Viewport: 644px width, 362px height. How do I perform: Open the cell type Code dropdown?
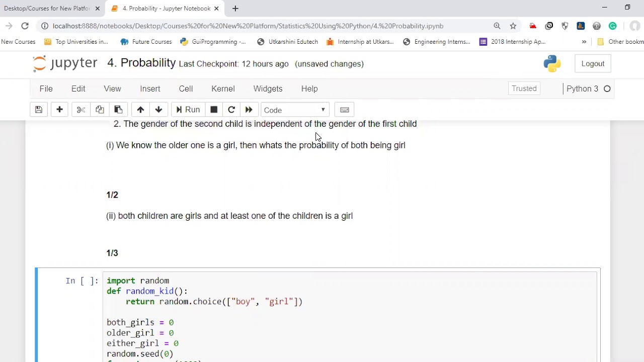pos(295,110)
